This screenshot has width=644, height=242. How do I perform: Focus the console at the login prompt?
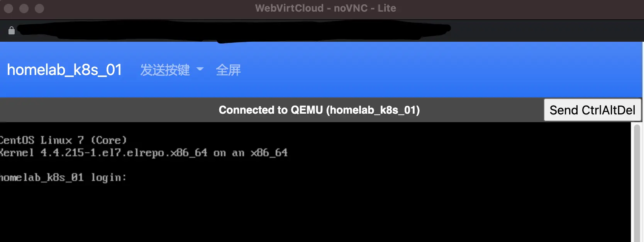[63, 177]
